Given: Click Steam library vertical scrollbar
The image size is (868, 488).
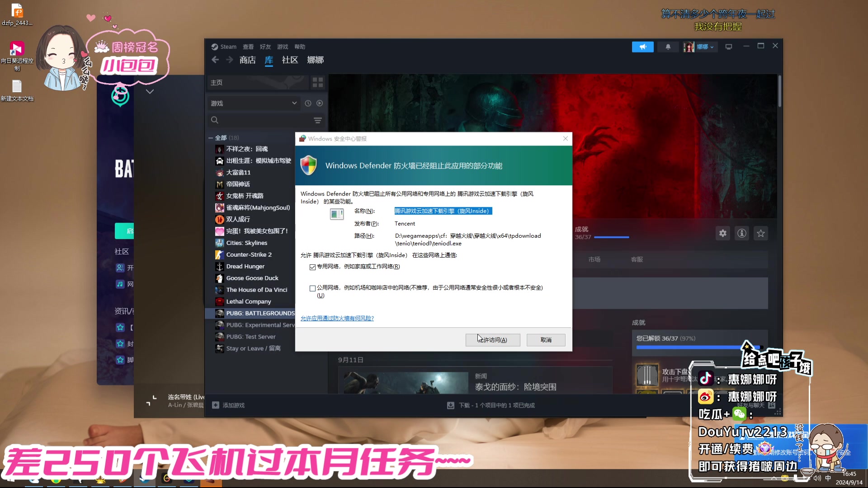Looking at the screenshot, I should click(x=780, y=91).
